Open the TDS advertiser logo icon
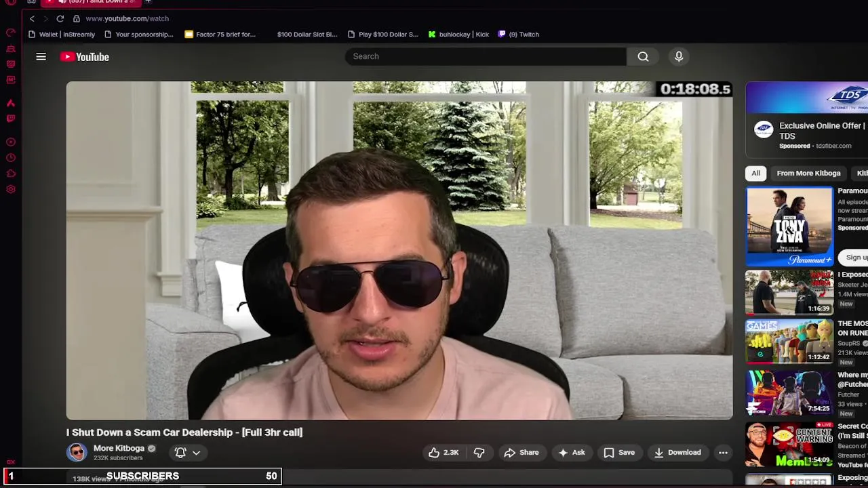Image resolution: width=868 pixels, height=488 pixels. pos(764,129)
